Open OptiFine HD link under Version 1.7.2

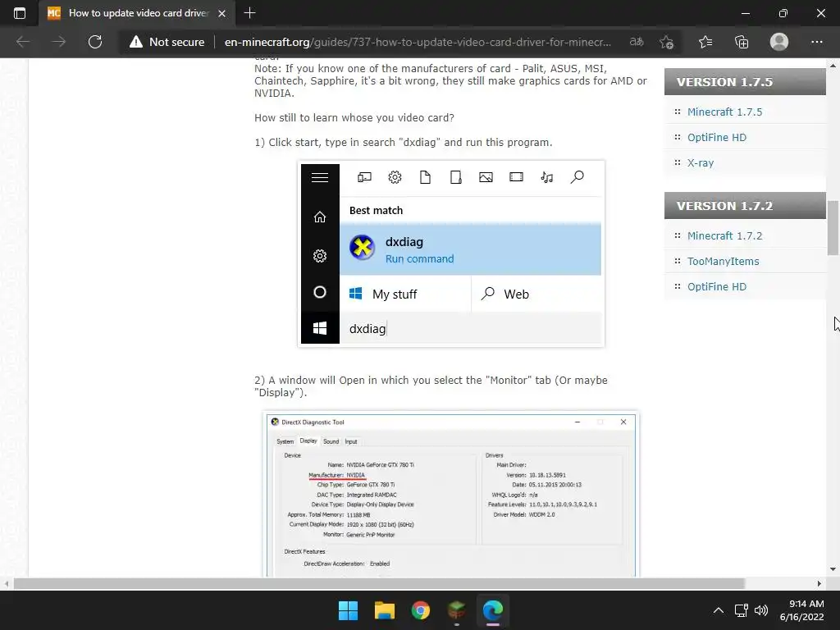tap(717, 286)
